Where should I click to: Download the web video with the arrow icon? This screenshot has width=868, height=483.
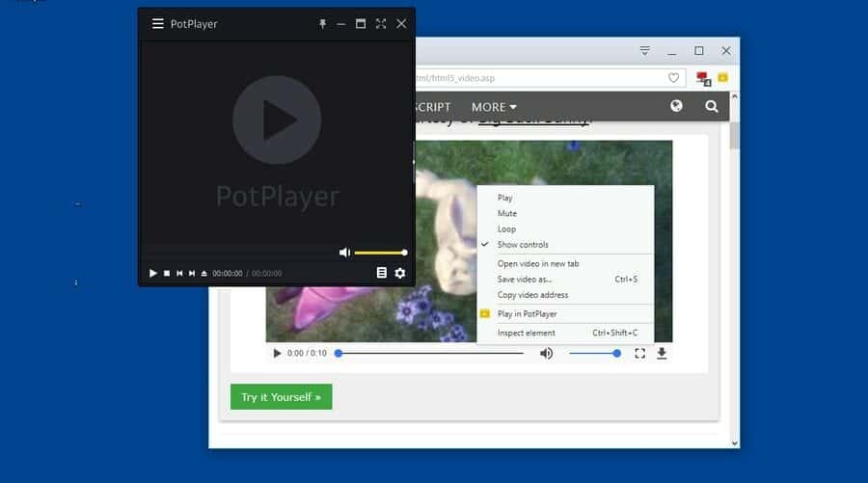click(662, 353)
